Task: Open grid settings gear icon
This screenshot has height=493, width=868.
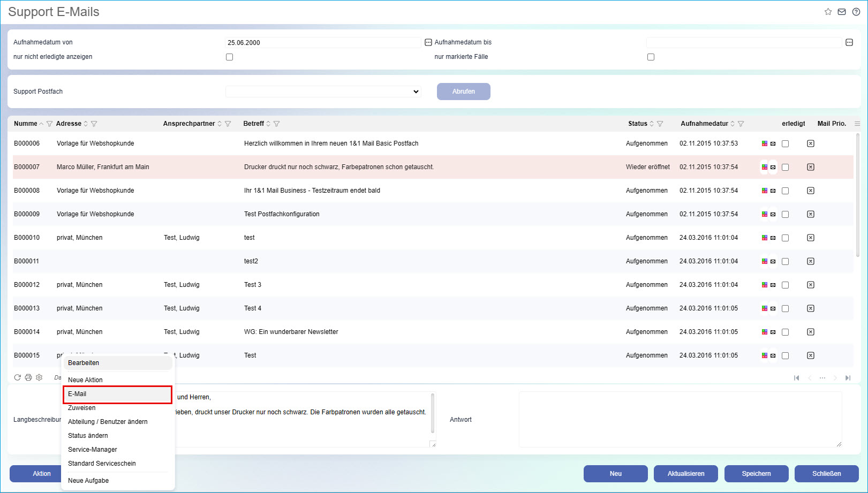Action: 39,377
